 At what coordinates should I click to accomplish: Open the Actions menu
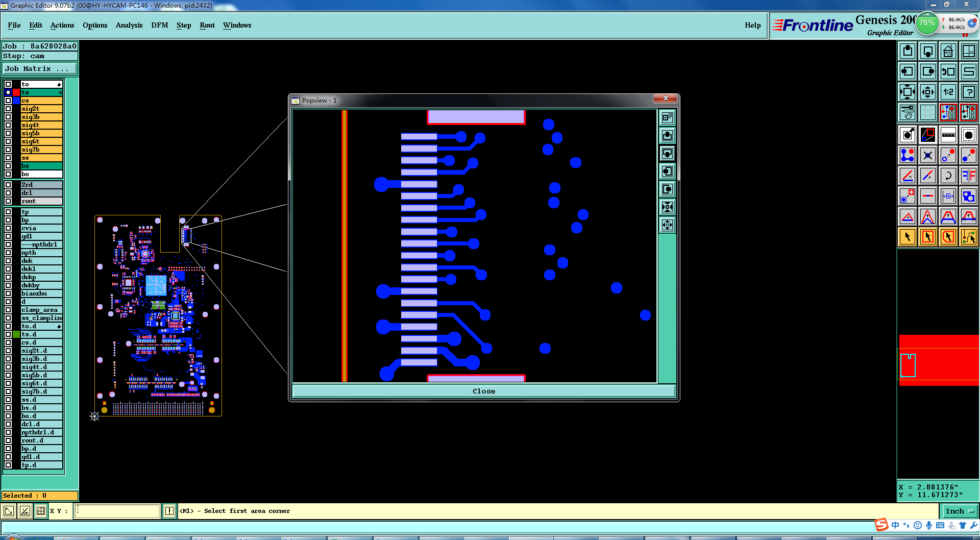[x=62, y=25]
